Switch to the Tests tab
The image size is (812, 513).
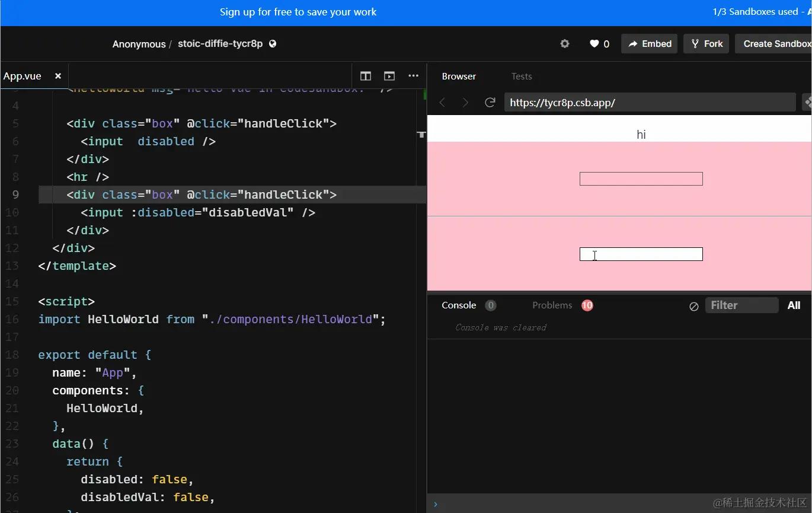[522, 76]
